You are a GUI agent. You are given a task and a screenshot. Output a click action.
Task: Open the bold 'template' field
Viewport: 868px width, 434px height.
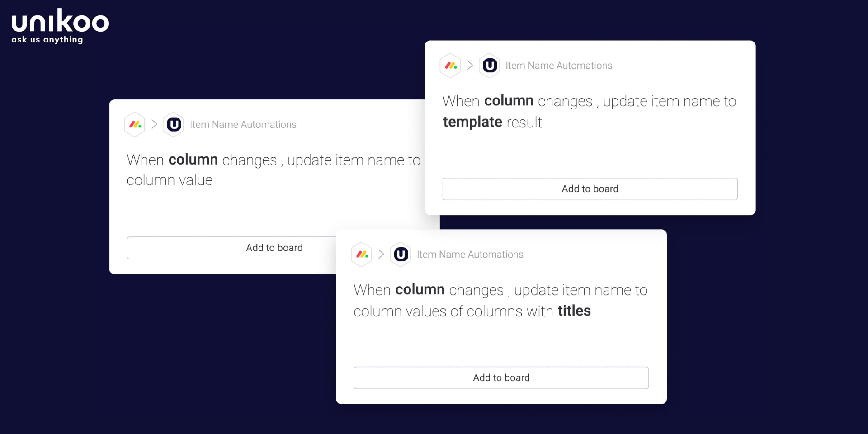click(x=472, y=122)
